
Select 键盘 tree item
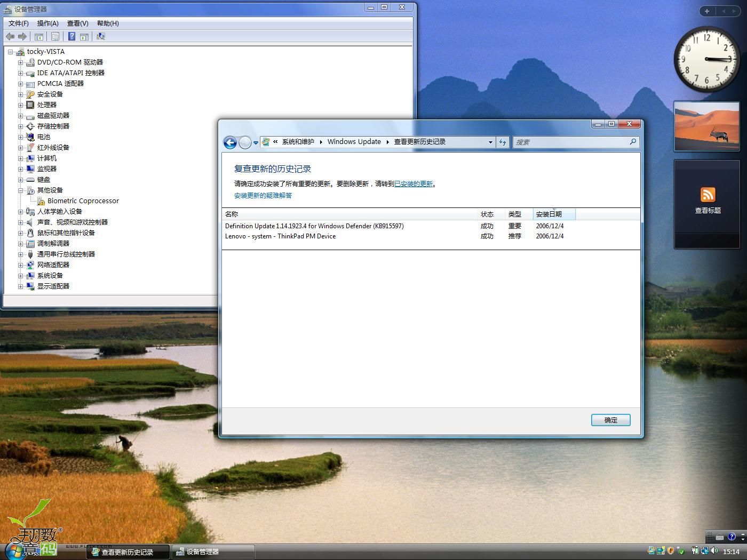pyautogui.click(x=44, y=180)
